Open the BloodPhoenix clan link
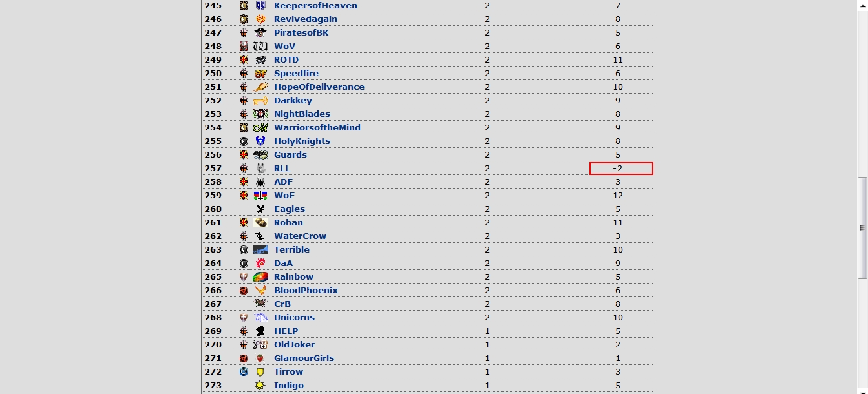Screen dimensions: 868x394 tap(306, 291)
